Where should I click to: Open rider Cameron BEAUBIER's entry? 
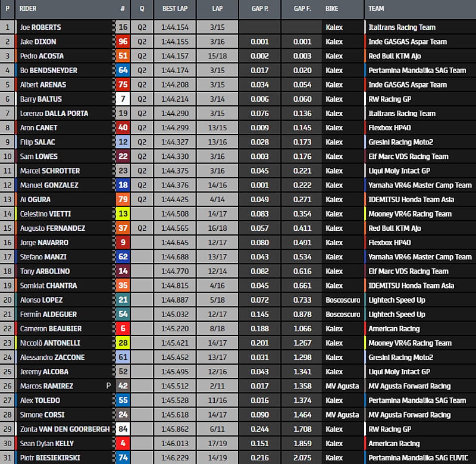pos(51,328)
